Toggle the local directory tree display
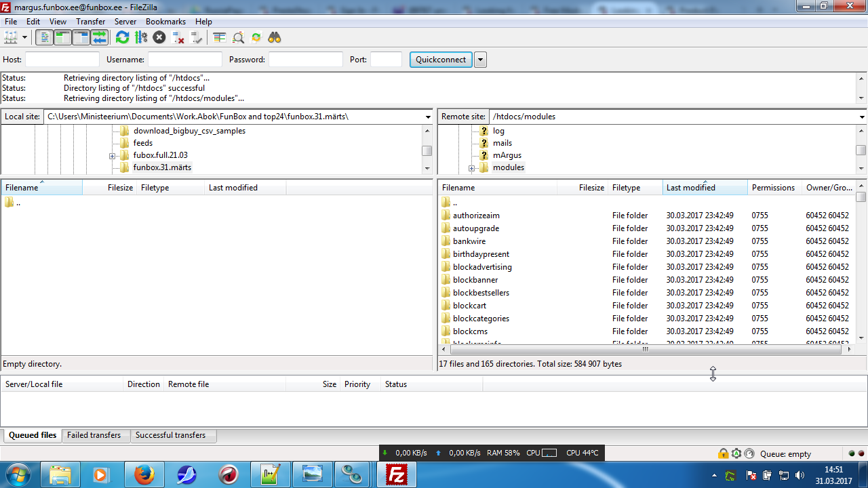This screenshot has width=868, height=488. pos(62,37)
